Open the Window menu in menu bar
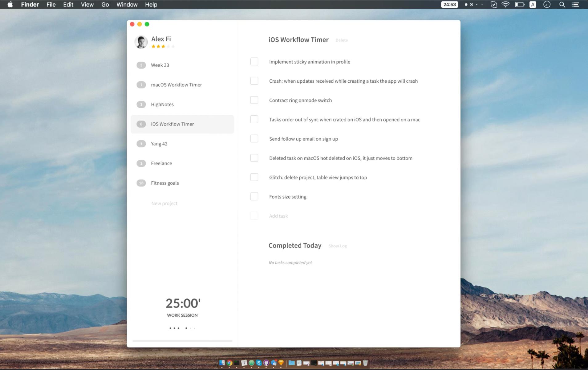This screenshot has height=370, width=588. 127,5
